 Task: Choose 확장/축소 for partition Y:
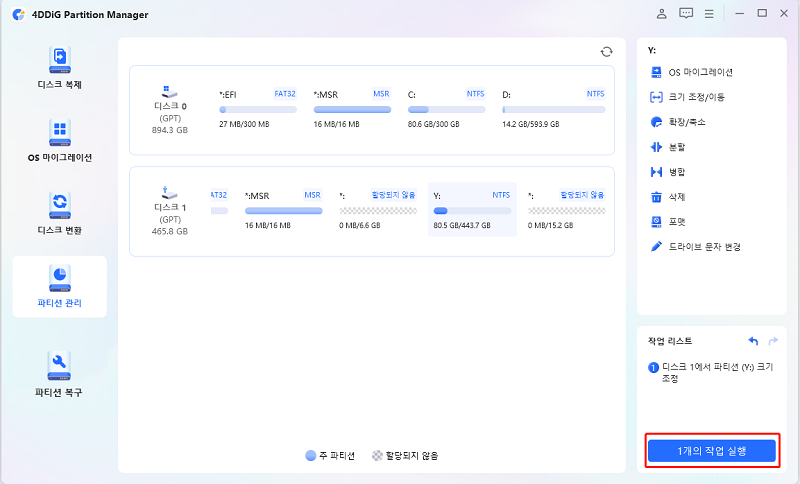(678, 122)
